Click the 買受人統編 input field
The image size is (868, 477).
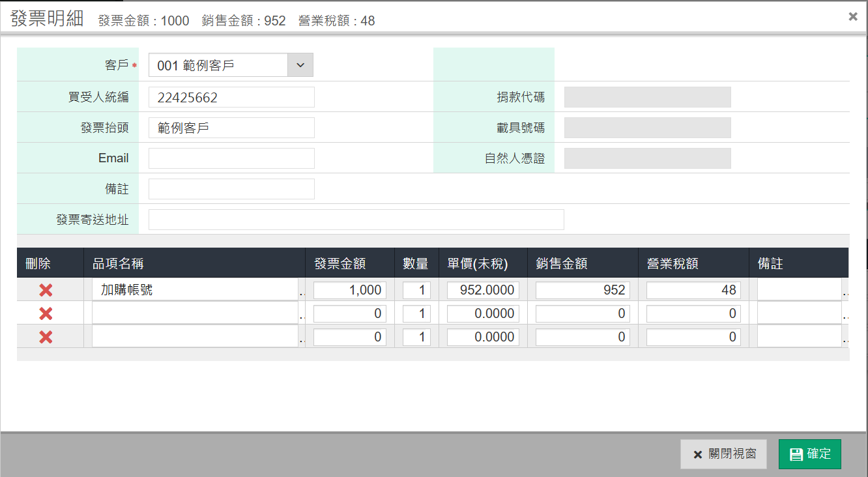coord(231,98)
